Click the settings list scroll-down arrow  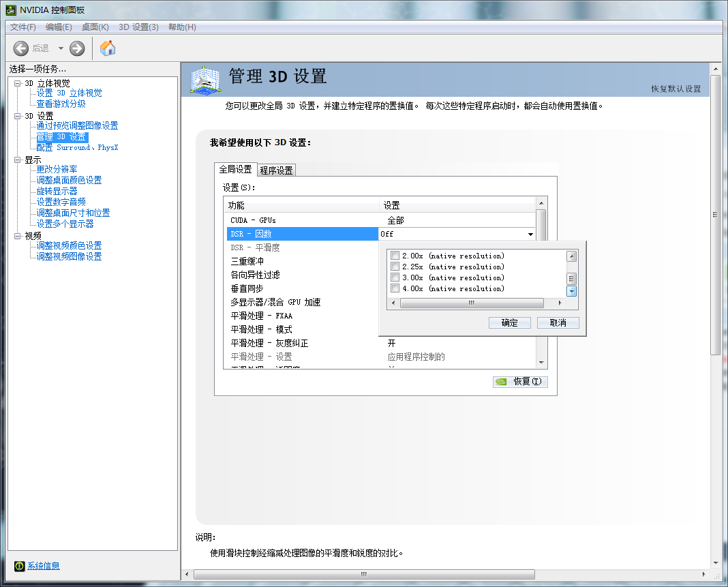(541, 362)
